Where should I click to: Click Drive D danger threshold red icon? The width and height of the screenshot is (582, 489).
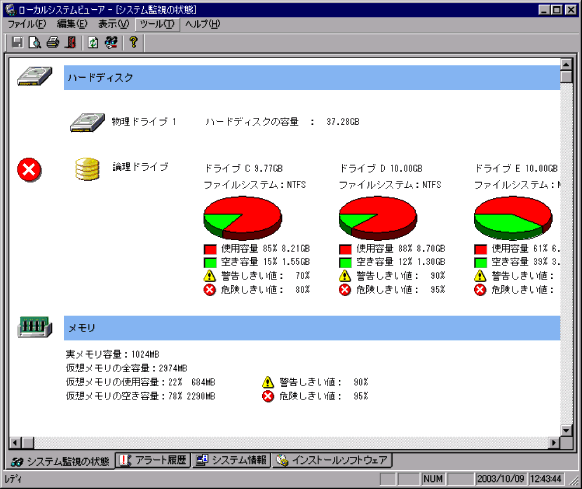(345, 290)
